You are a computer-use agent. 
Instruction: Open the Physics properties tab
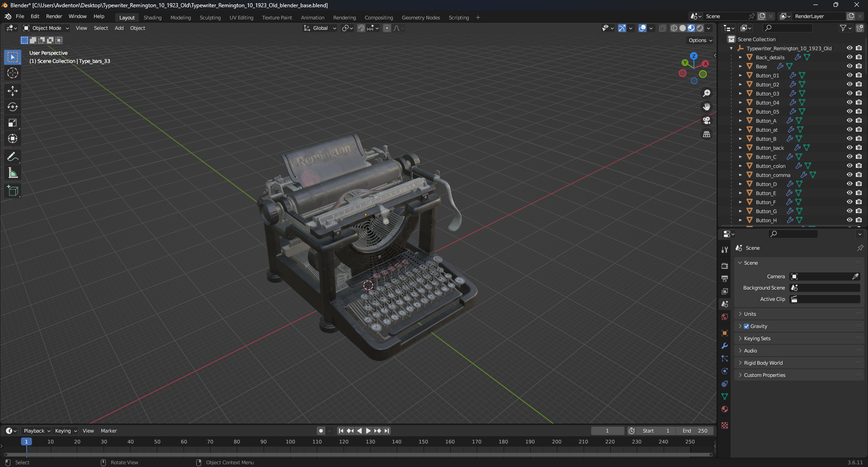click(725, 371)
